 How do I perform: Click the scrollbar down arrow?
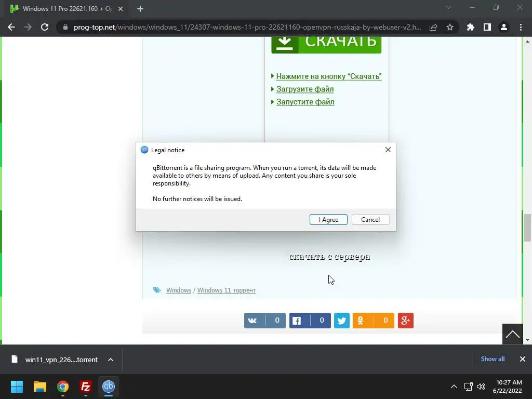[527, 340]
